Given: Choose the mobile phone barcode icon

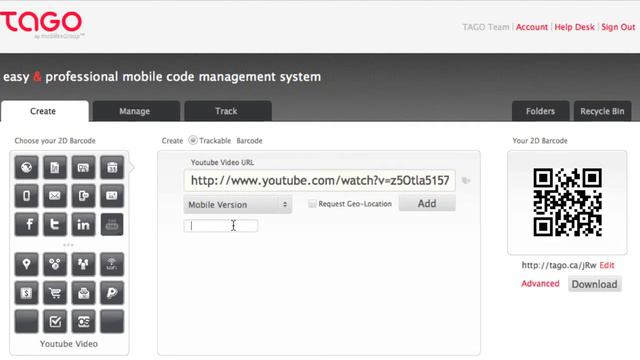Looking at the screenshot, I should point(27,196).
